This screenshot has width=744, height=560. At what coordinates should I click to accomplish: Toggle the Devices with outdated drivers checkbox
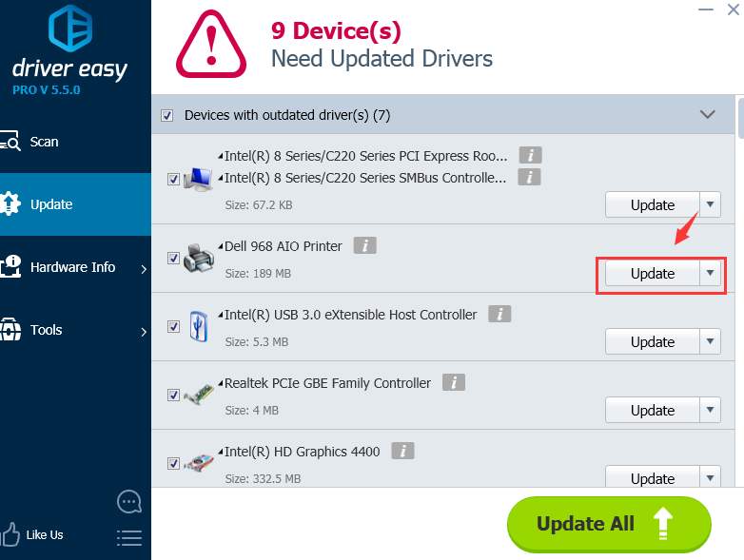point(167,115)
